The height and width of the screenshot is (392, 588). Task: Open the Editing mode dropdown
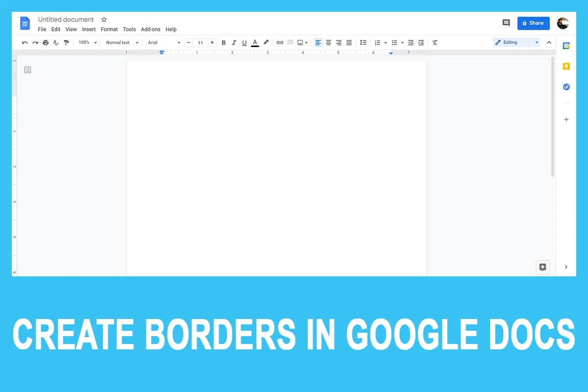pos(516,42)
